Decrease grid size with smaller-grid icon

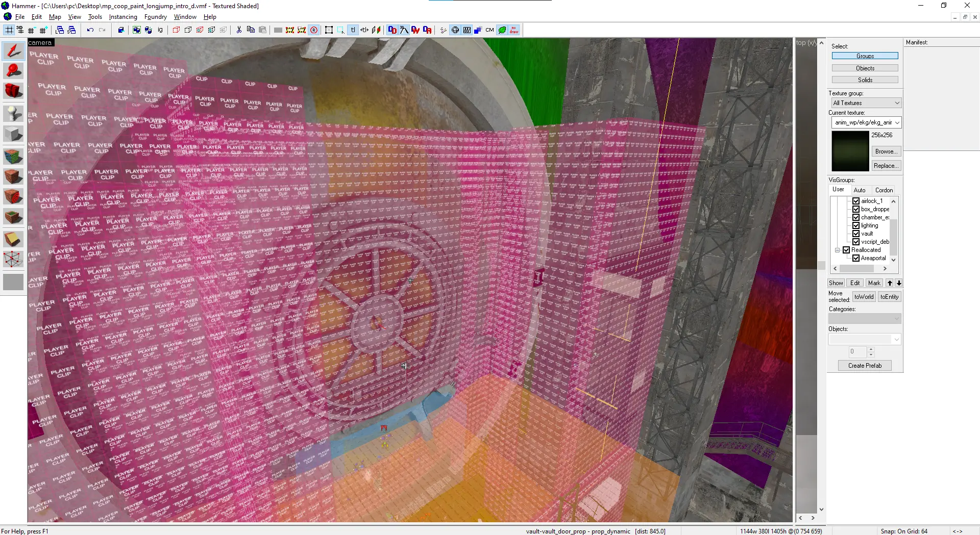[32, 30]
